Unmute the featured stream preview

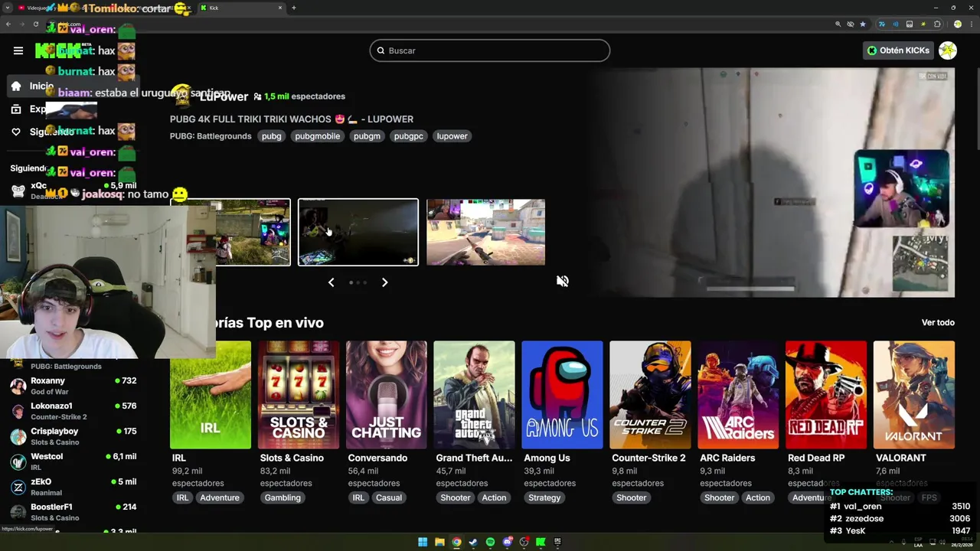click(563, 281)
